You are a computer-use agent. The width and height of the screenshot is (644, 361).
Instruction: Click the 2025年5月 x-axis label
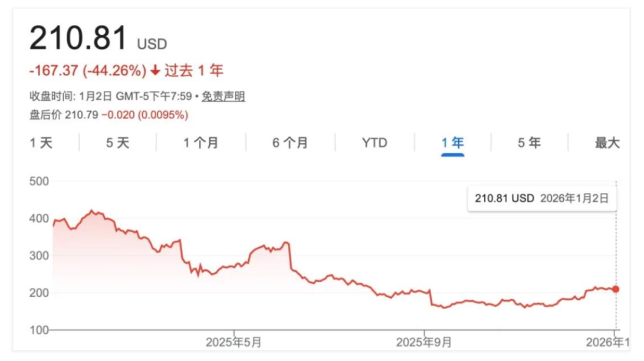[x=234, y=343]
